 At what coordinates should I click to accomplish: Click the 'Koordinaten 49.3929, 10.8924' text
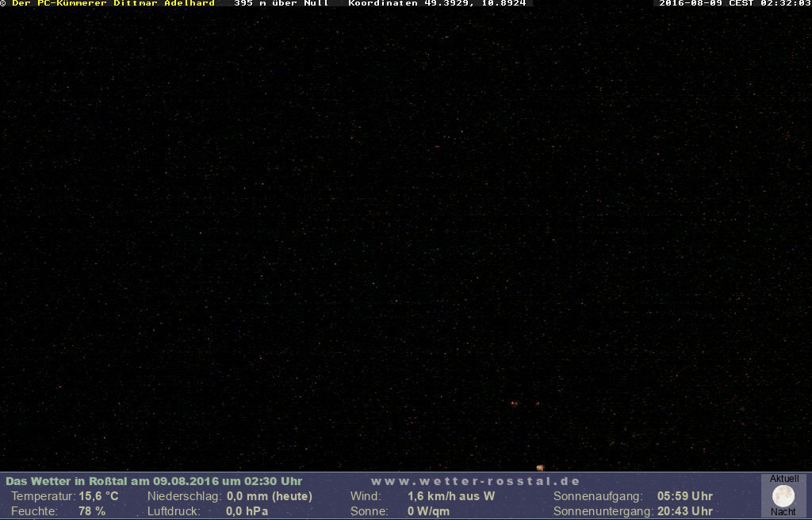coord(437,3)
